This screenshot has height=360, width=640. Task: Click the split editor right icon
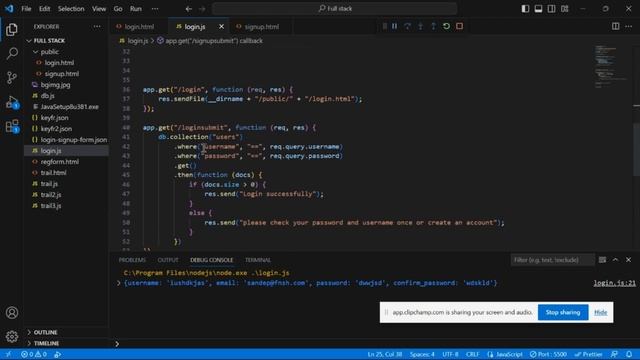click(616, 26)
